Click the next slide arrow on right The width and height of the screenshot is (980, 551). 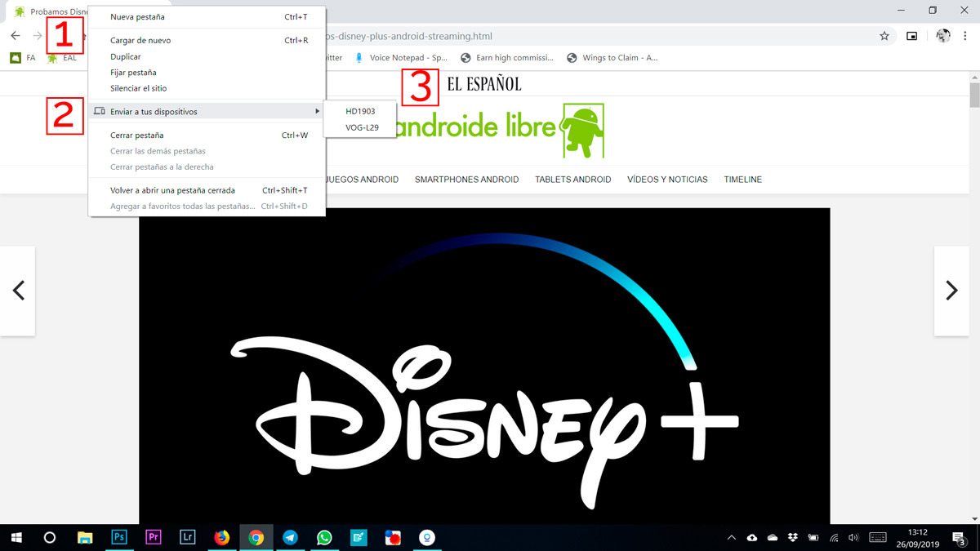[x=951, y=291]
